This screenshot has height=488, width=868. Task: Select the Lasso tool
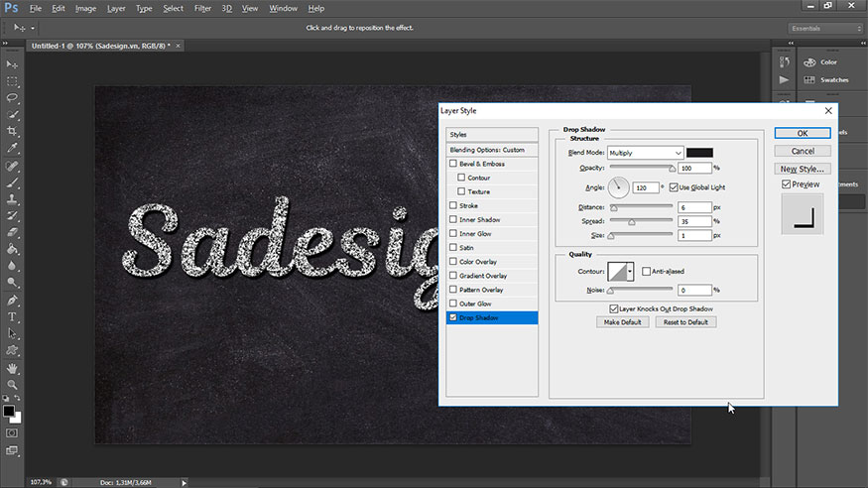click(12, 98)
